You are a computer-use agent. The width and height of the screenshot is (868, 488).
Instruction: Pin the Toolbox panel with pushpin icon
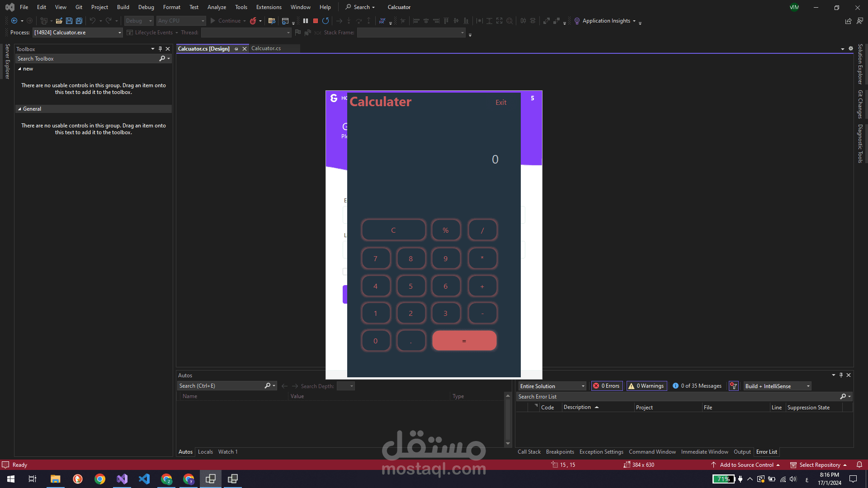pyautogui.click(x=160, y=49)
